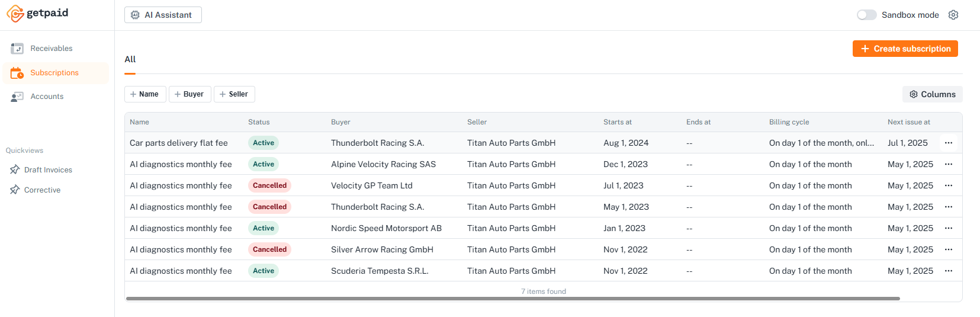Open row actions for Silver Arrow Racing GmbH
Image resolution: width=980 pixels, height=317 pixels.
949,249
